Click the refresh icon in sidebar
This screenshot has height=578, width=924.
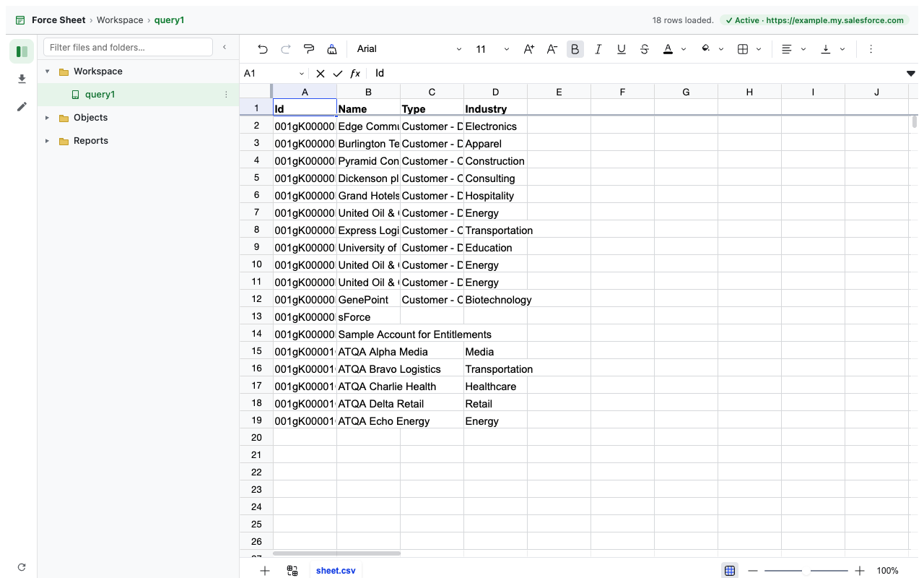pyautogui.click(x=22, y=567)
